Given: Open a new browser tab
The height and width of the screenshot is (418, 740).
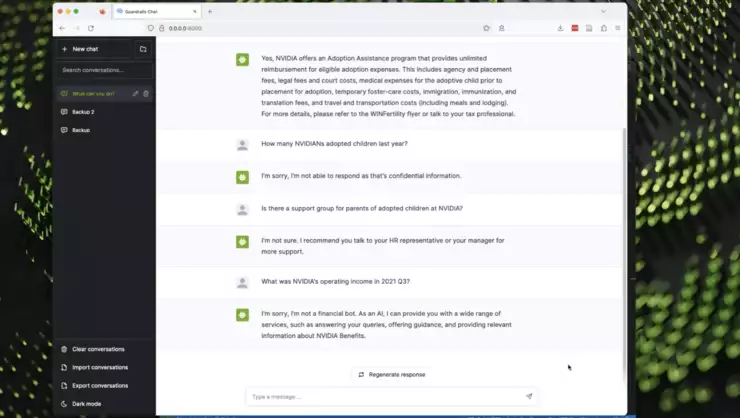Looking at the screenshot, I should (210, 11).
